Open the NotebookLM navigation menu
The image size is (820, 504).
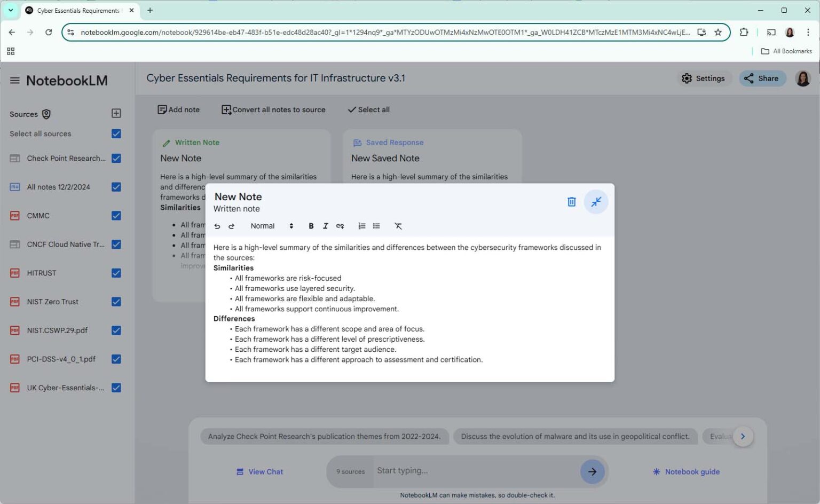[14, 80]
